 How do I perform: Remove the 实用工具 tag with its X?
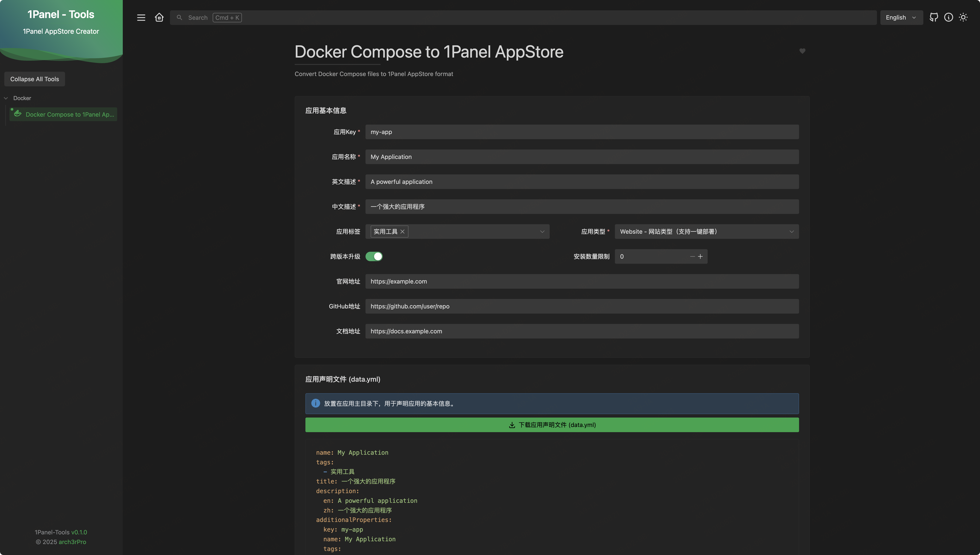403,232
